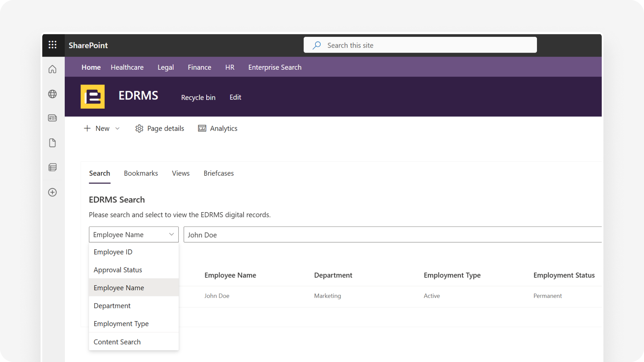Switch to the Briefcases tab

tap(219, 173)
